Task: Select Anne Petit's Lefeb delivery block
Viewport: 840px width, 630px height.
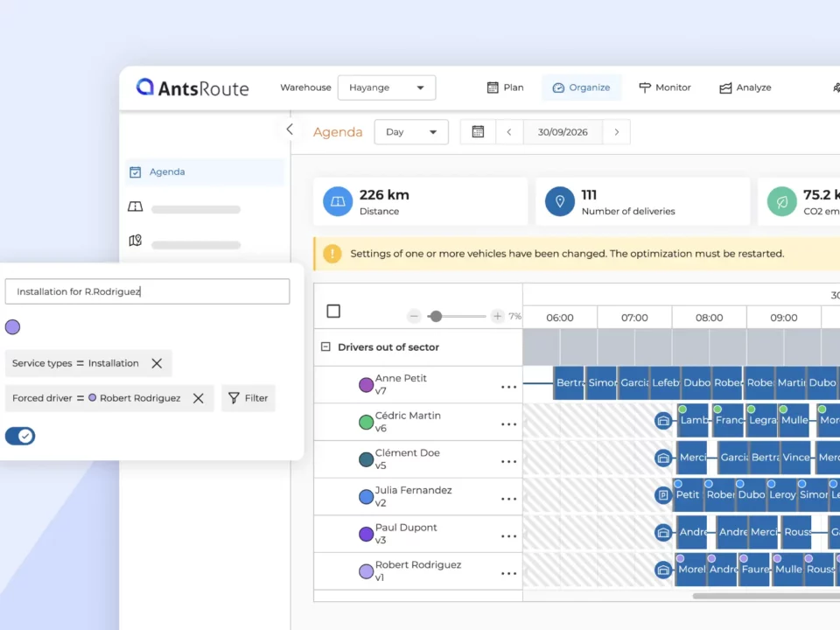Action: (x=665, y=383)
